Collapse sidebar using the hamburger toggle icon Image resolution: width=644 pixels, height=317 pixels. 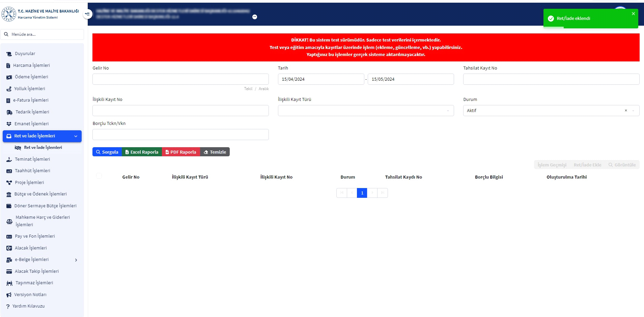(x=87, y=14)
